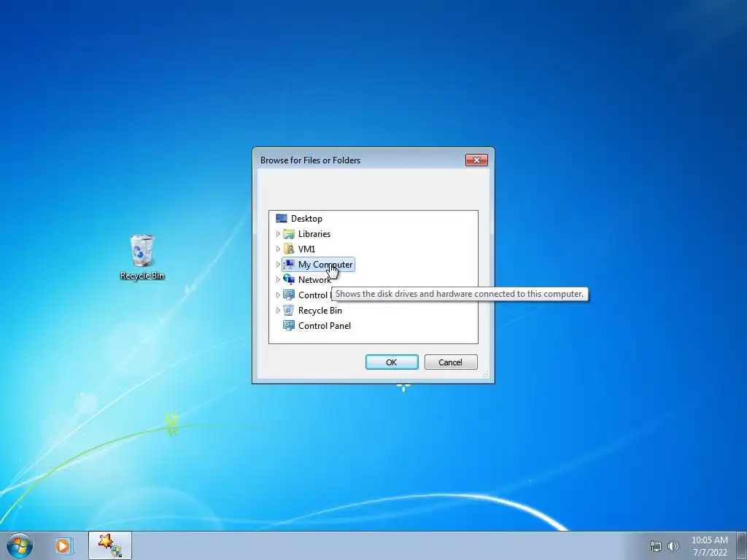Expand the Libraries tree node
The image size is (747, 560).
click(x=278, y=234)
